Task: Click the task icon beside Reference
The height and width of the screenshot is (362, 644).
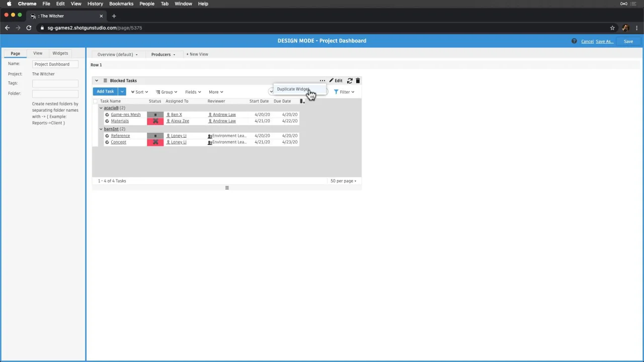Action: [x=107, y=136]
